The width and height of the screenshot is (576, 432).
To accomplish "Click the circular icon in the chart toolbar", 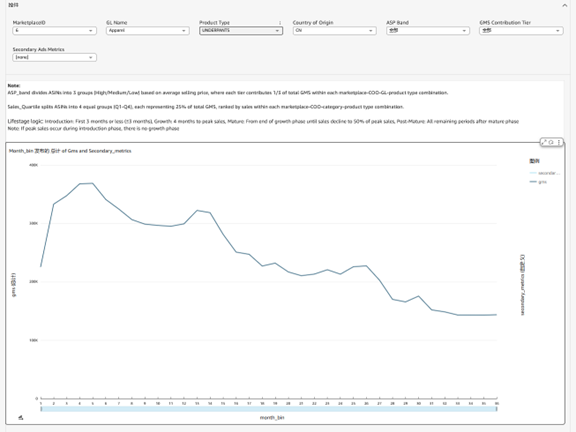I will (x=551, y=142).
